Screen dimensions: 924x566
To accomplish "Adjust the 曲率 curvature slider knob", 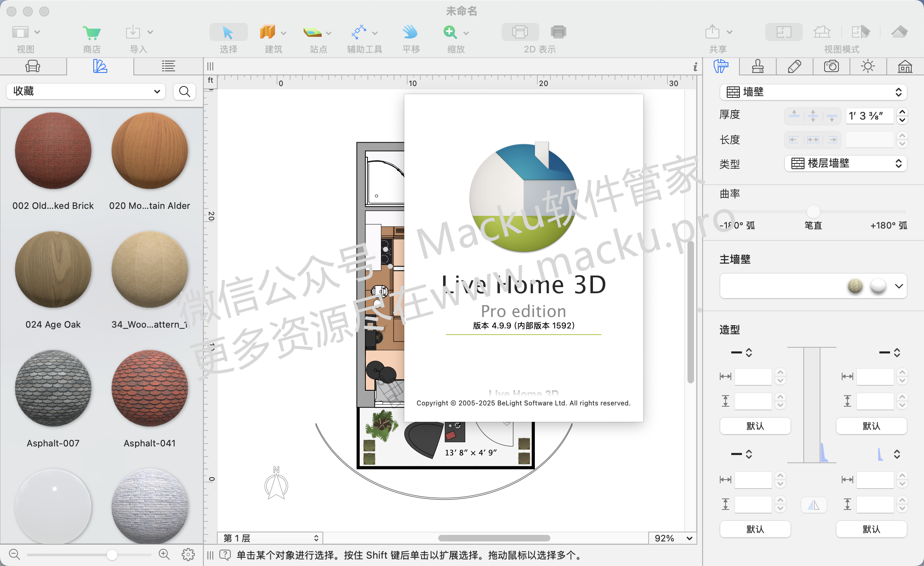I will point(814,212).
